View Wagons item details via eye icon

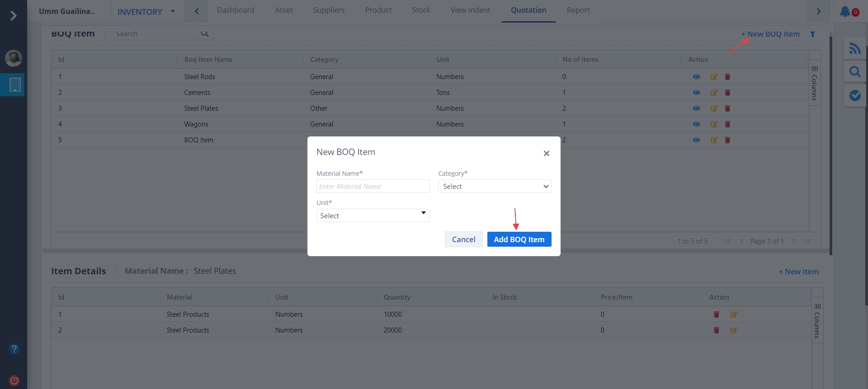click(696, 124)
